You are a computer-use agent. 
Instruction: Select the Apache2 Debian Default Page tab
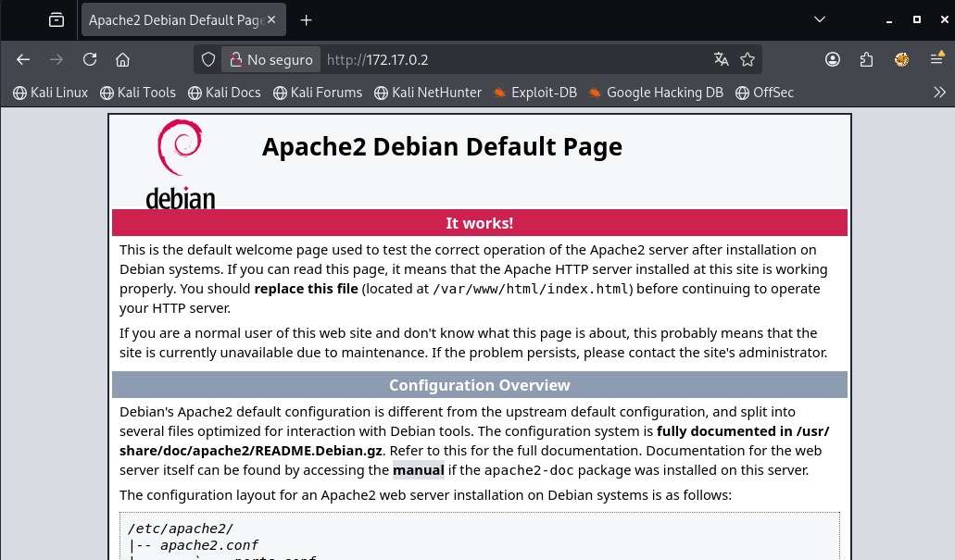173,19
